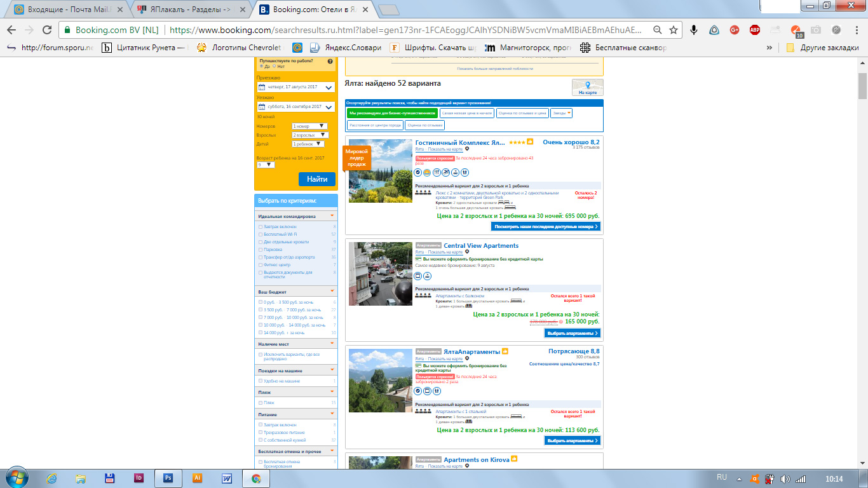Click the microphone voice search icon
The image size is (868, 488).
tap(694, 30)
